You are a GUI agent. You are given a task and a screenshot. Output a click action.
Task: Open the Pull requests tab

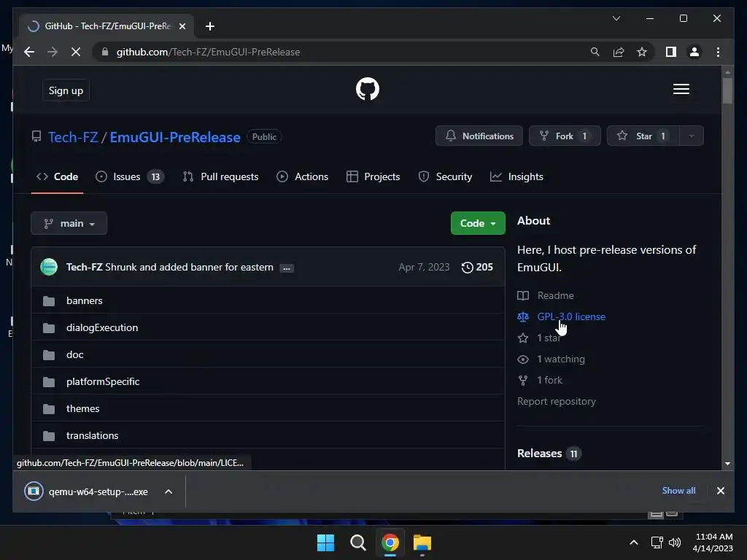[220, 176]
